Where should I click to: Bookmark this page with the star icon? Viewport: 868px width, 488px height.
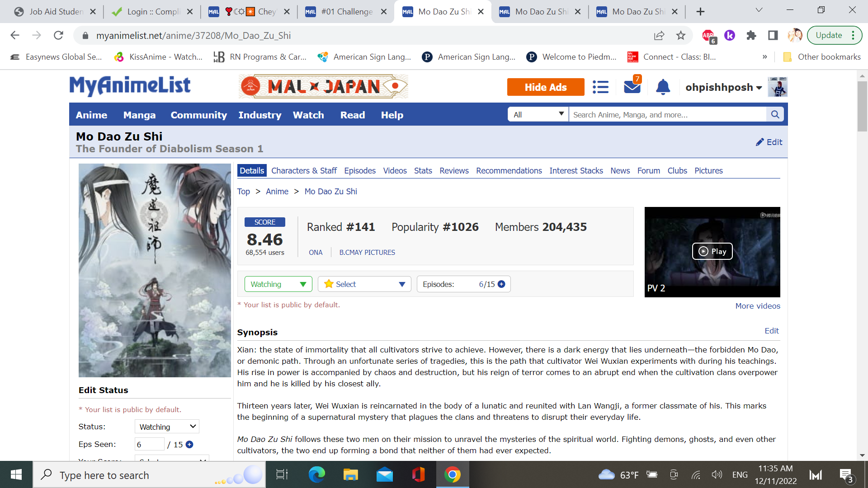click(681, 35)
